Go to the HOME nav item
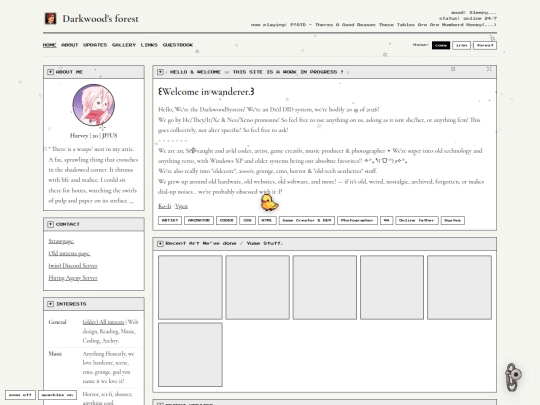The width and height of the screenshot is (540, 405). pos(50,45)
